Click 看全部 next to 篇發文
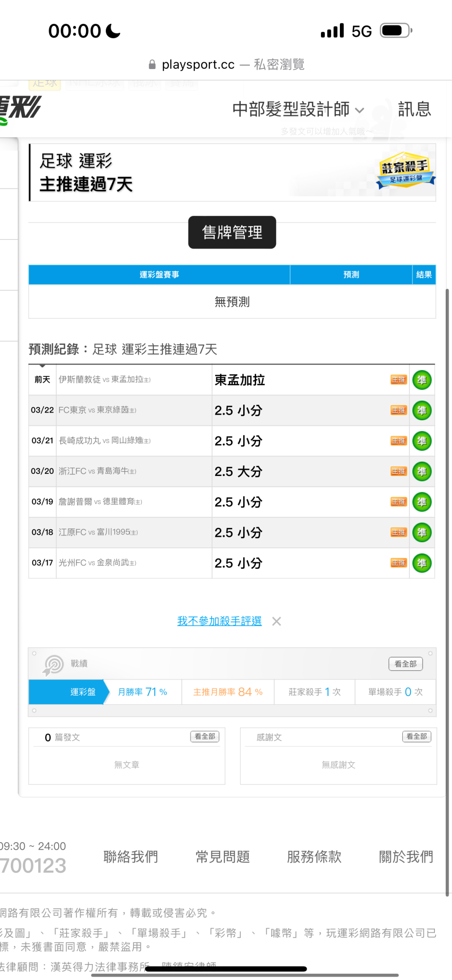Viewport: 452px width, 980px height. tap(205, 736)
